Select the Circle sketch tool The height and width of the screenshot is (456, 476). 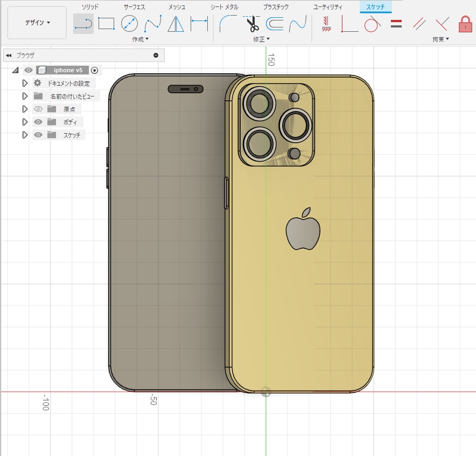point(129,24)
